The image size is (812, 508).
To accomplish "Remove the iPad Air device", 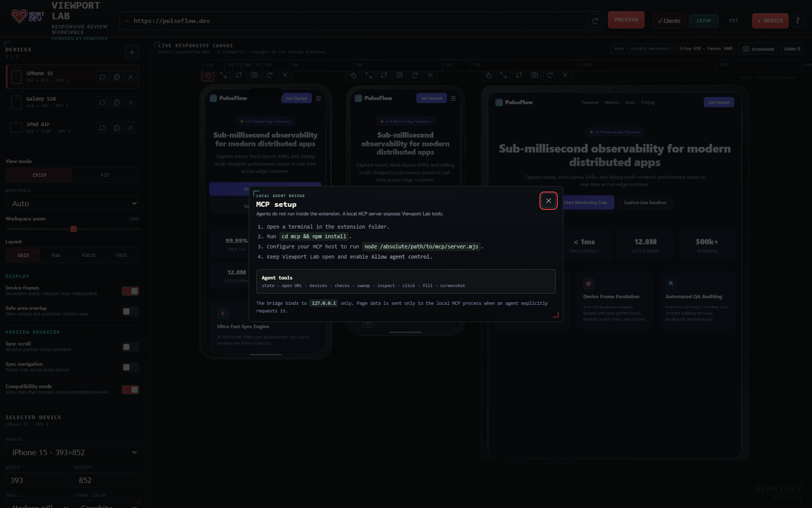I will pos(131,128).
